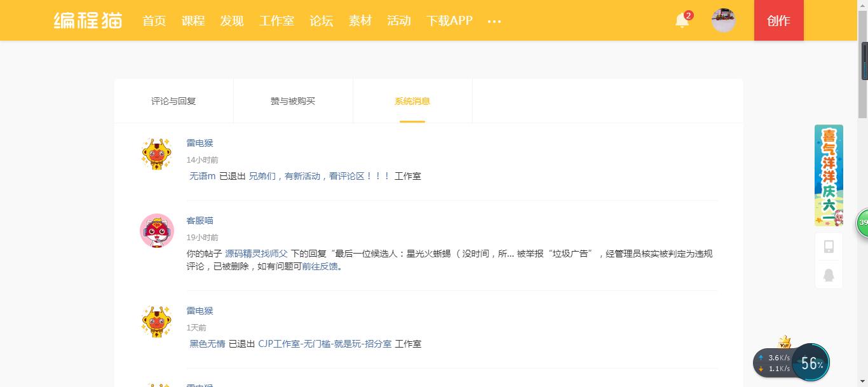Go to 首页 in the navigation
868x387 pixels.
pos(154,20)
